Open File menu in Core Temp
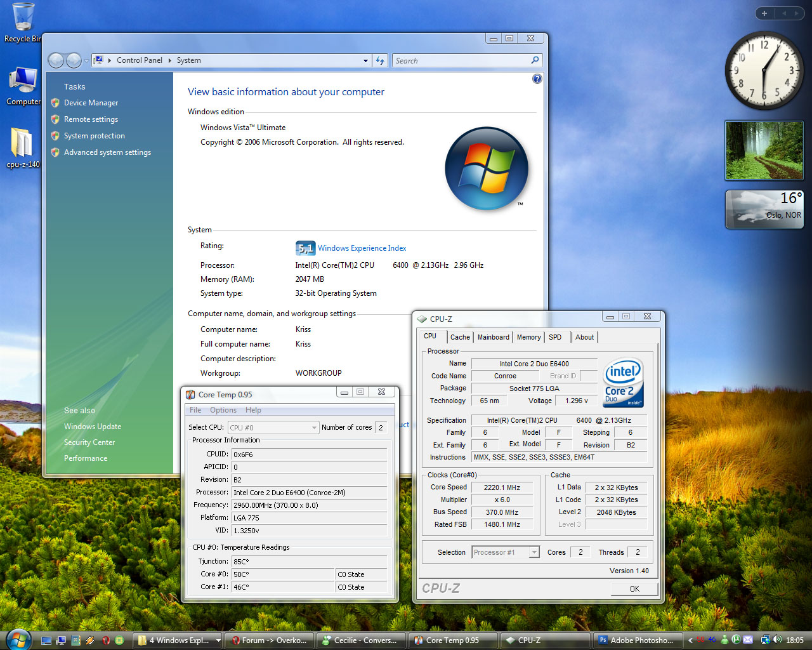 pos(195,410)
